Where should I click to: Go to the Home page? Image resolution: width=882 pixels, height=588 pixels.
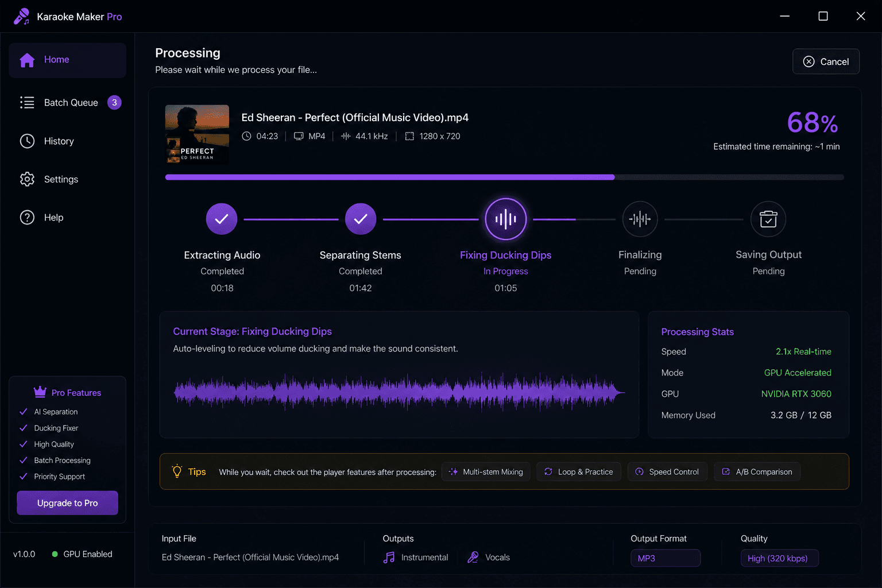tap(67, 60)
